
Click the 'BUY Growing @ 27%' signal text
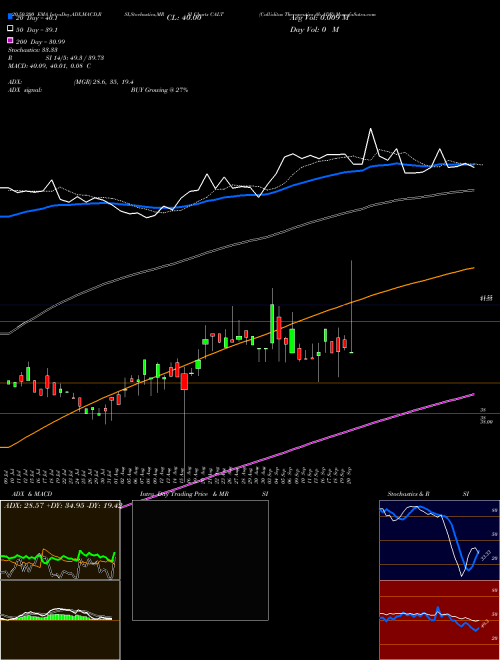point(159,90)
